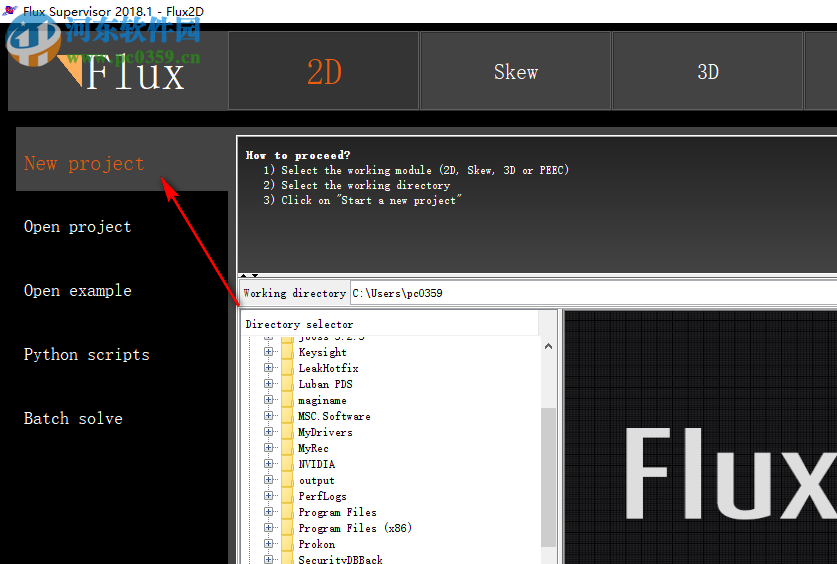837x564 pixels.
Task: Expand the Luban PDS folder node
Action: pyautogui.click(x=269, y=384)
